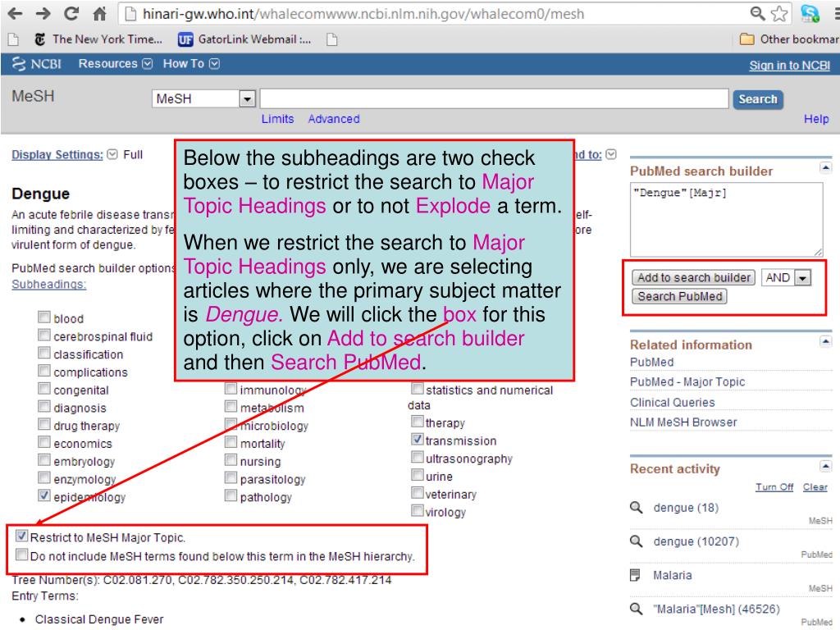Open PubMed - Major Topic link
Image resolution: width=840 pixels, height=630 pixels.
[687, 381]
